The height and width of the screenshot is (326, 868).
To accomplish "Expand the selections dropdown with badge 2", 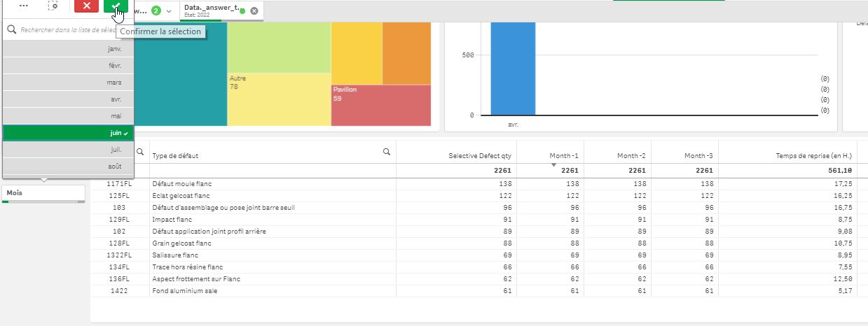I will (x=168, y=10).
